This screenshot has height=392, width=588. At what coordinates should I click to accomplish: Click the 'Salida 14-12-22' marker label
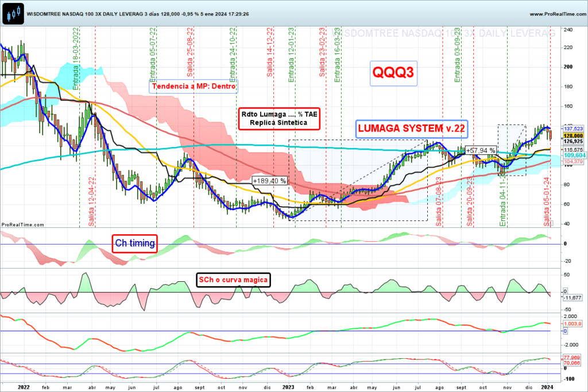[270, 52]
